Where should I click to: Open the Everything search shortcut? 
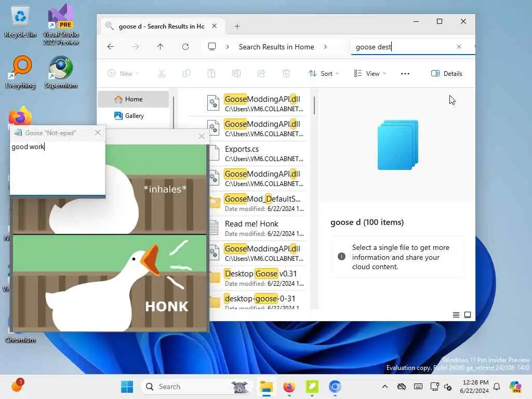(x=20, y=72)
